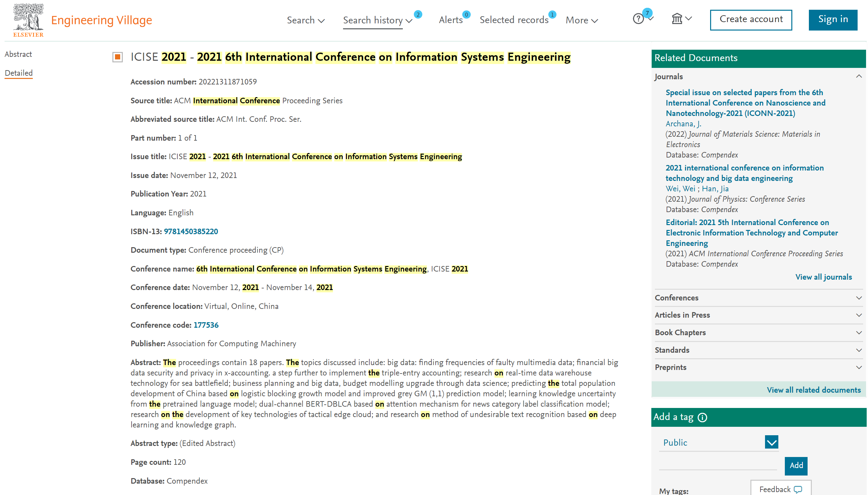Open author Archana, J. link
The height and width of the screenshot is (495, 868).
pos(683,124)
